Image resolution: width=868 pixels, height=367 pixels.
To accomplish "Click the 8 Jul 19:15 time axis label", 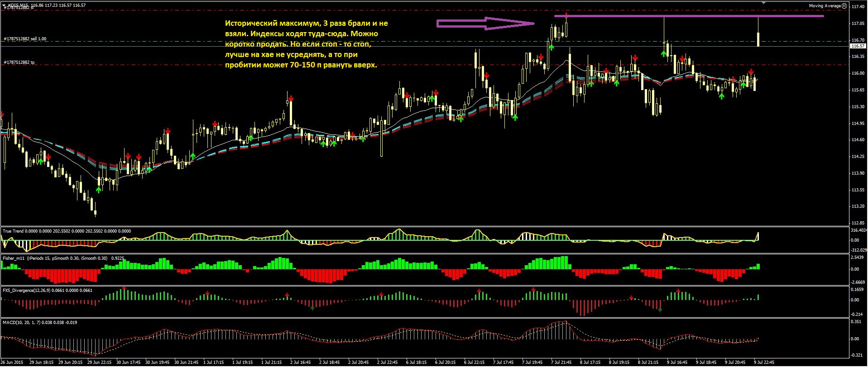I will (619, 362).
